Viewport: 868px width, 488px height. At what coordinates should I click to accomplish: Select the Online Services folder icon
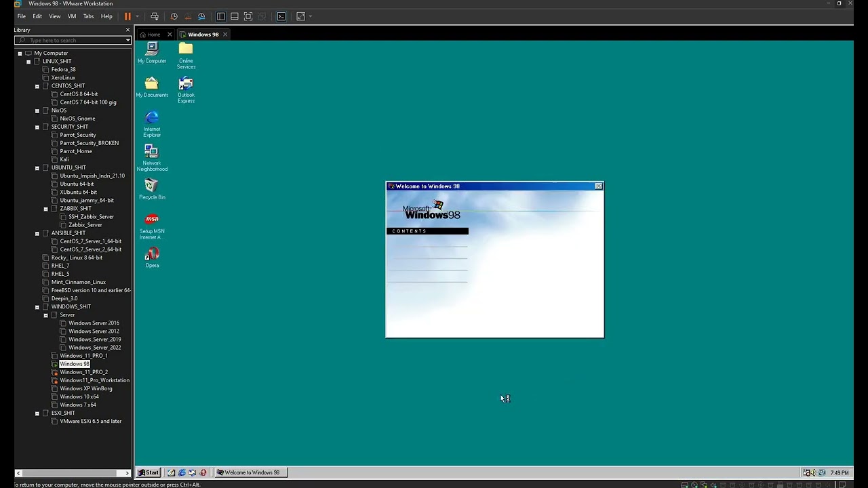coord(186,56)
